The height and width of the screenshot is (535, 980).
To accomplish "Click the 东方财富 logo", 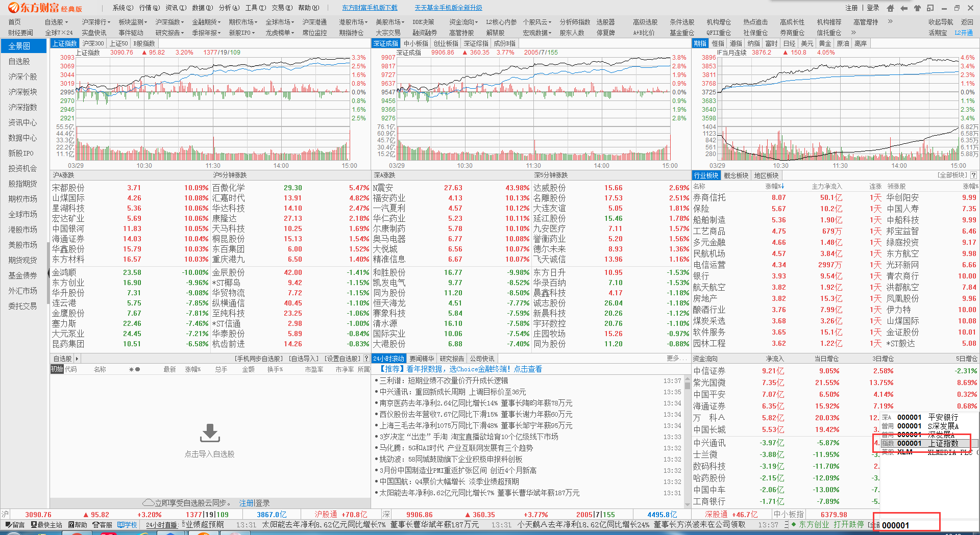I will [x=45, y=8].
